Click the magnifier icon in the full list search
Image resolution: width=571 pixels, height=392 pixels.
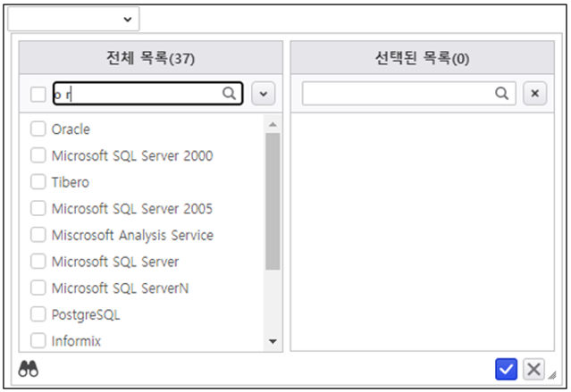229,94
